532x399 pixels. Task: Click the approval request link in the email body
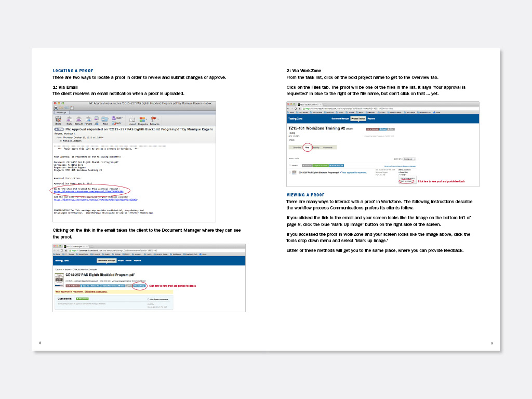click(88, 191)
